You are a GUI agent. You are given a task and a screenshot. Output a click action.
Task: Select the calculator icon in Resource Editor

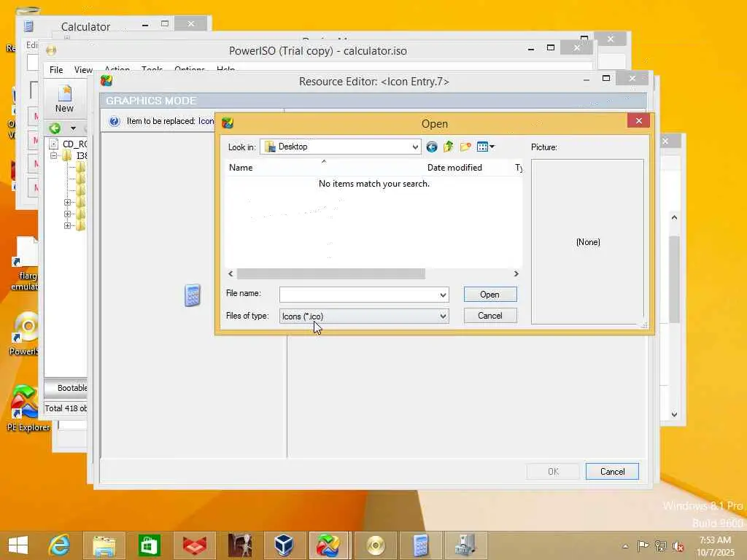pyautogui.click(x=192, y=295)
